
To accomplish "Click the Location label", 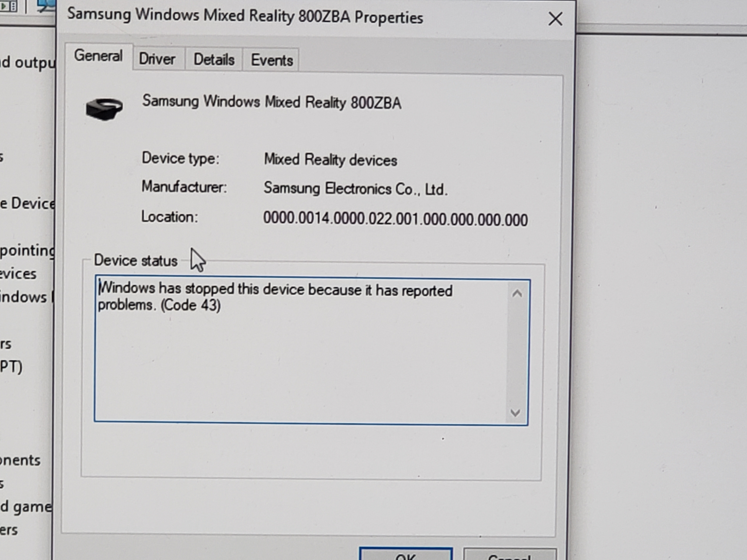I will tap(170, 217).
